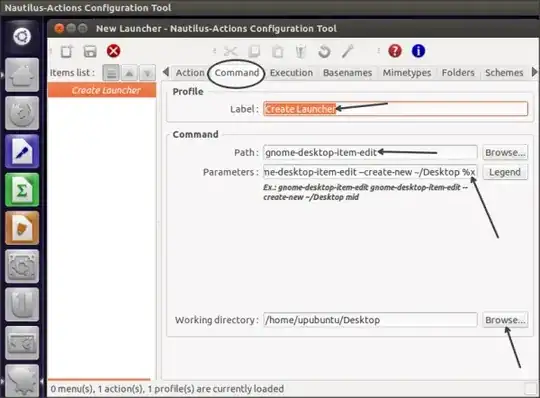The image size is (540, 398).
Task: Open LibreOffice Calc from the dock
Action: (22, 190)
